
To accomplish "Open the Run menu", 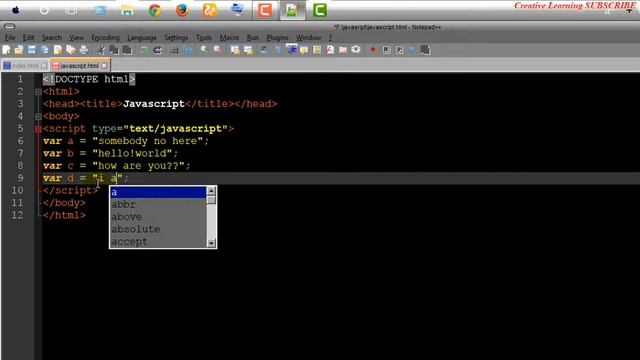I will coord(253,38).
